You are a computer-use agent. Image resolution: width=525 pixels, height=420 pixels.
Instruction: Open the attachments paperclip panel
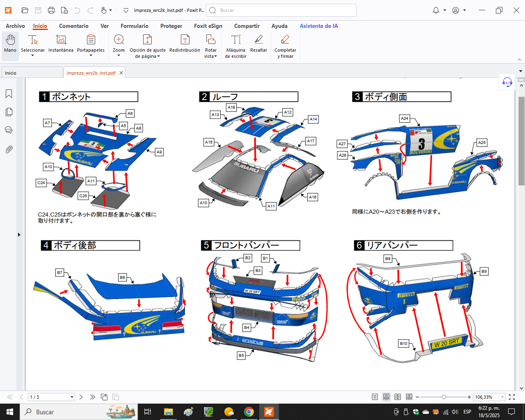9,149
